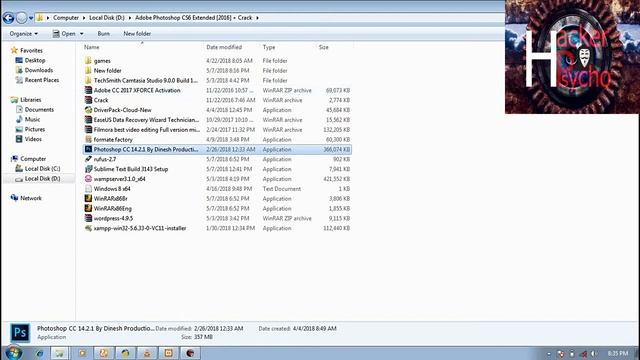Open Desktop in Favorites
The height and width of the screenshot is (360, 640).
click(35, 60)
